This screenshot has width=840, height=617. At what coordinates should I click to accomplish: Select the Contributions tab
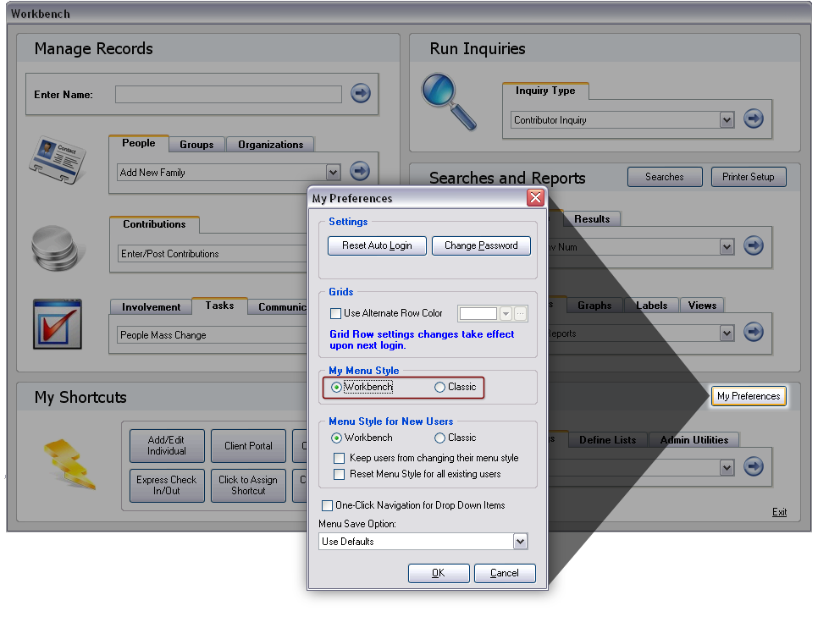154,224
